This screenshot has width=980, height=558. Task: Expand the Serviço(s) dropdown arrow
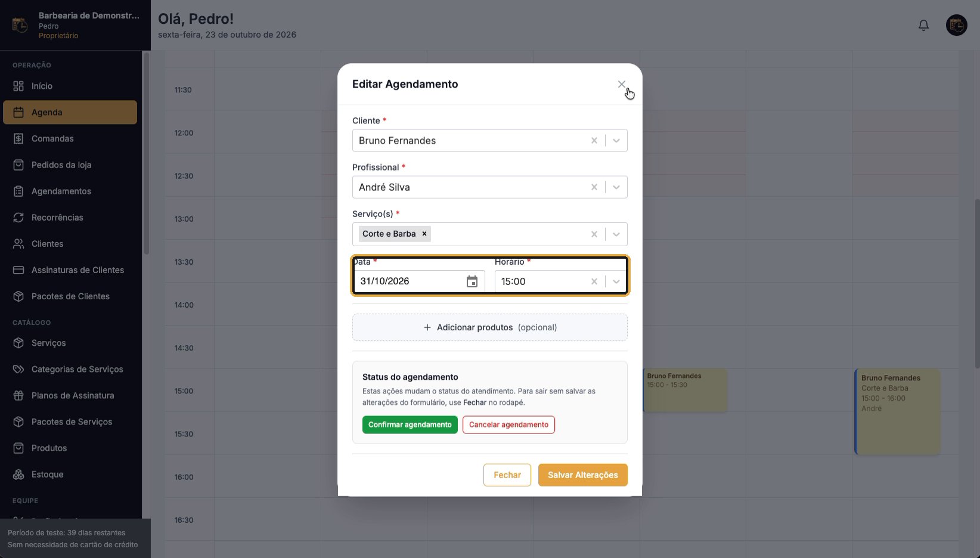pyautogui.click(x=616, y=234)
